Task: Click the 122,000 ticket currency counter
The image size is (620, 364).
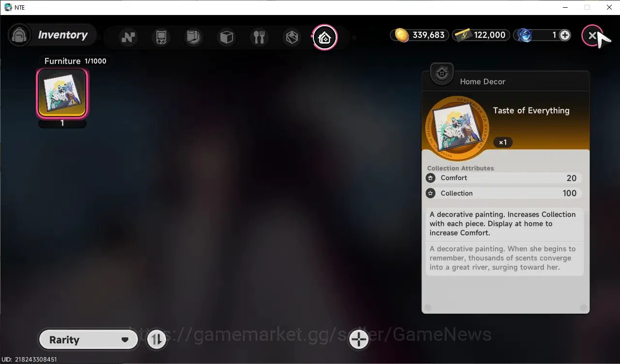Action: tap(481, 35)
